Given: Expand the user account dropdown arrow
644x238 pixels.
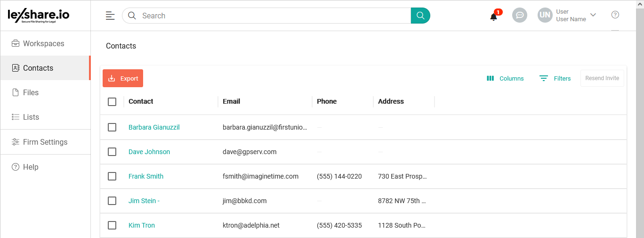Looking at the screenshot, I should point(593,15).
